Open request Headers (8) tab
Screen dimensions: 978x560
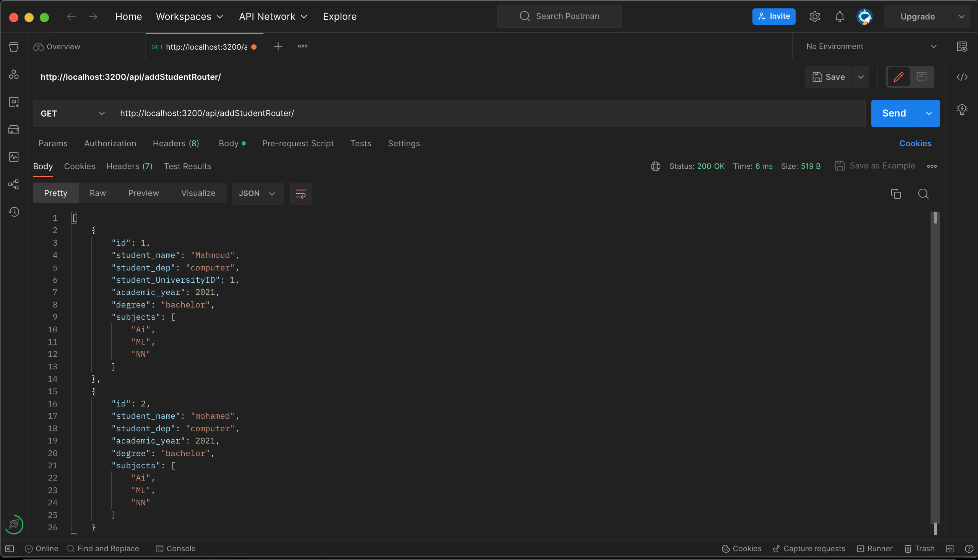pyautogui.click(x=176, y=144)
